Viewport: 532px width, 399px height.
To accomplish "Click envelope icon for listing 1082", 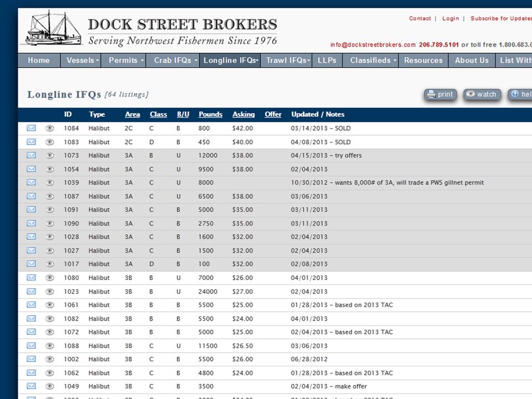I will pos(31,318).
